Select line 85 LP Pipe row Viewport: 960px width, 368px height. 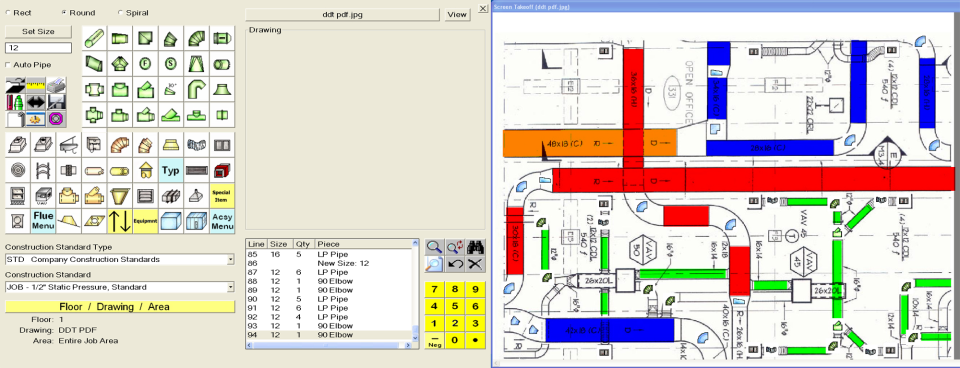tap(329, 253)
